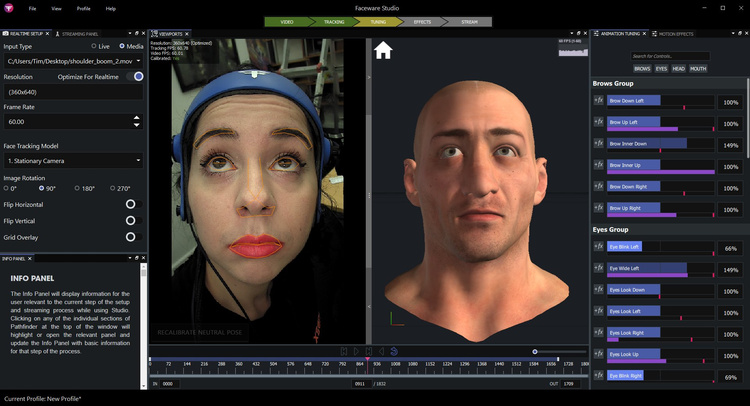Screen dimensions: 750x406
Task: Open the fx options for Eyes Look Right
Action: click(598, 332)
